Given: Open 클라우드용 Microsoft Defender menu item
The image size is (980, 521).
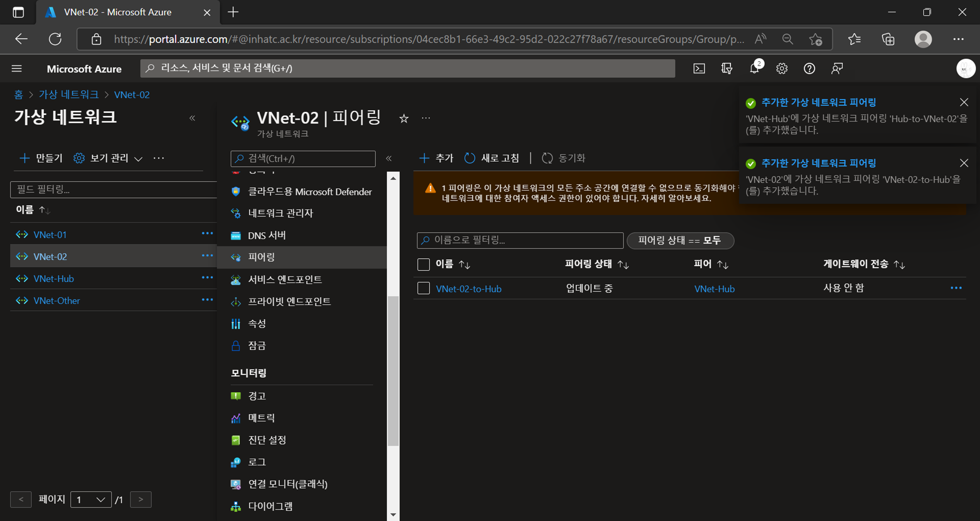Looking at the screenshot, I should [x=302, y=192].
